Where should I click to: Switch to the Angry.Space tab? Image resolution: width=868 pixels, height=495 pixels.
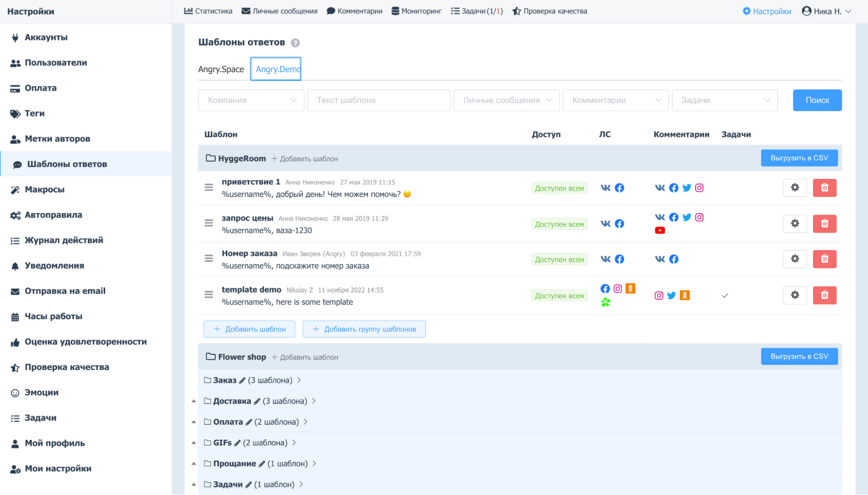tap(221, 69)
